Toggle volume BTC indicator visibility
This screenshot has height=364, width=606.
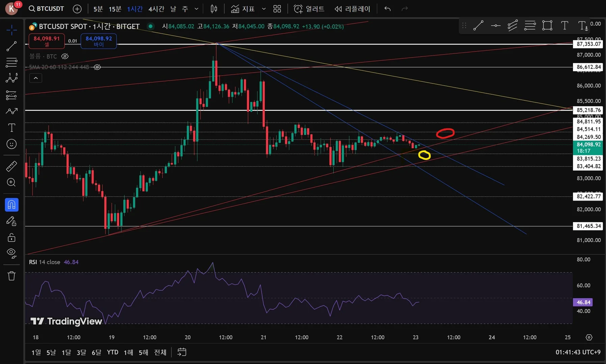coord(65,56)
